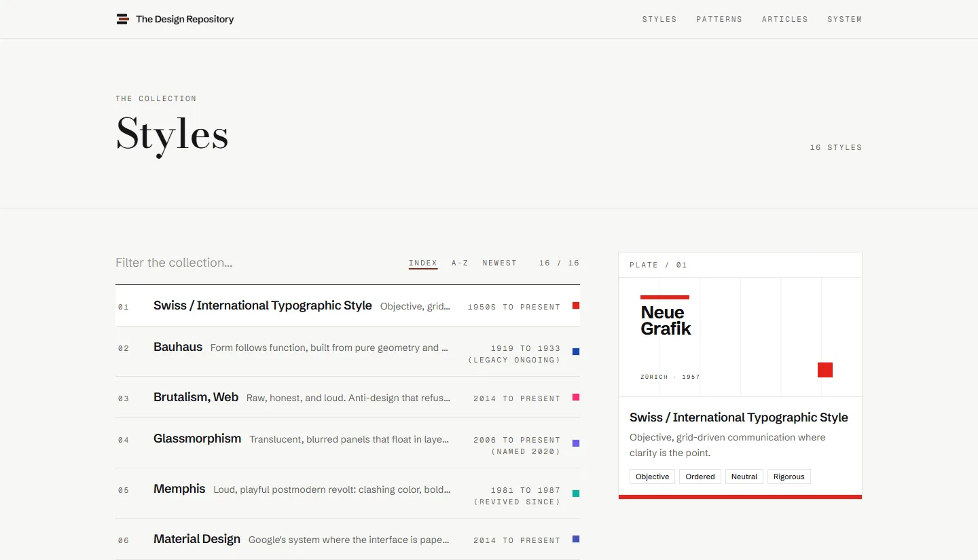
Task: Click the red swatch beside Swiss style
Action: click(x=576, y=305)
